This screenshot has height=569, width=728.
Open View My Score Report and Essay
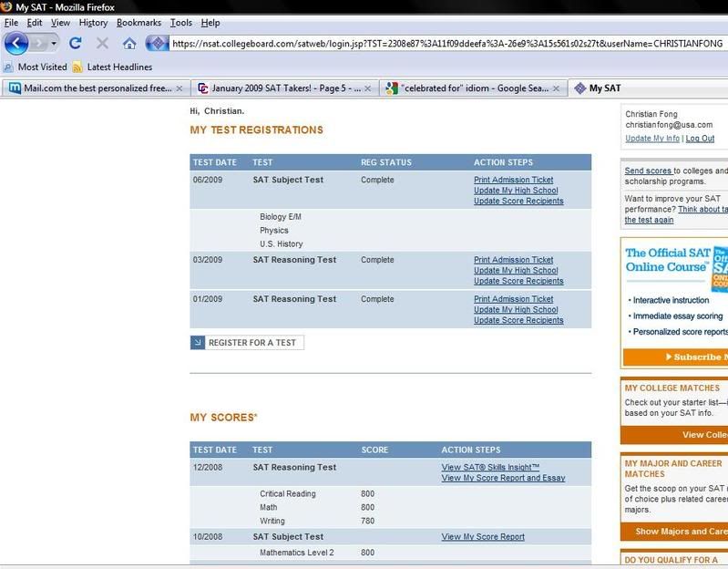tap(503, 478)
